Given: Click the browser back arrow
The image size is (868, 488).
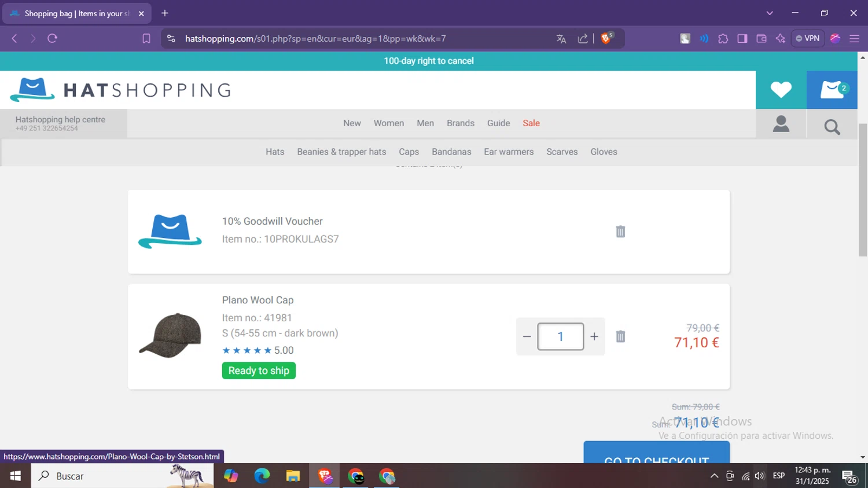Looking at the screenshot, I should 14,38.
